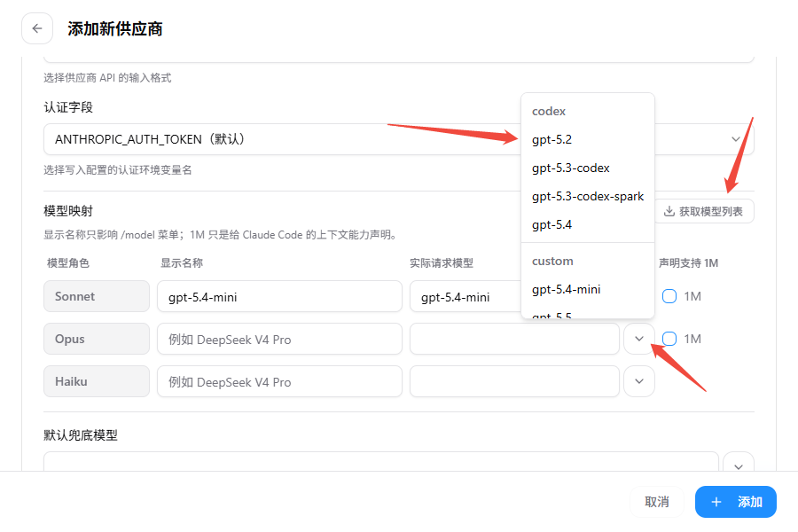Click the 添加新供应商 page title
The image size is (798, 532).
pos(115,29)
